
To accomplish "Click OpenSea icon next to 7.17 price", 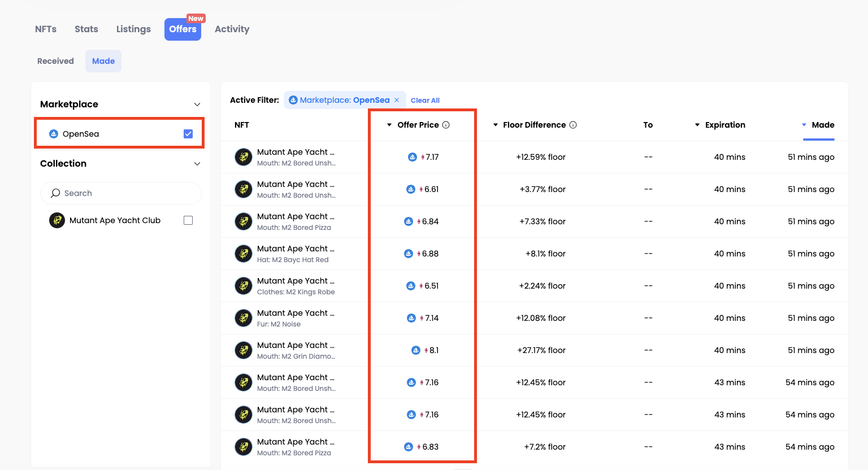I will (x=413, y=157).
